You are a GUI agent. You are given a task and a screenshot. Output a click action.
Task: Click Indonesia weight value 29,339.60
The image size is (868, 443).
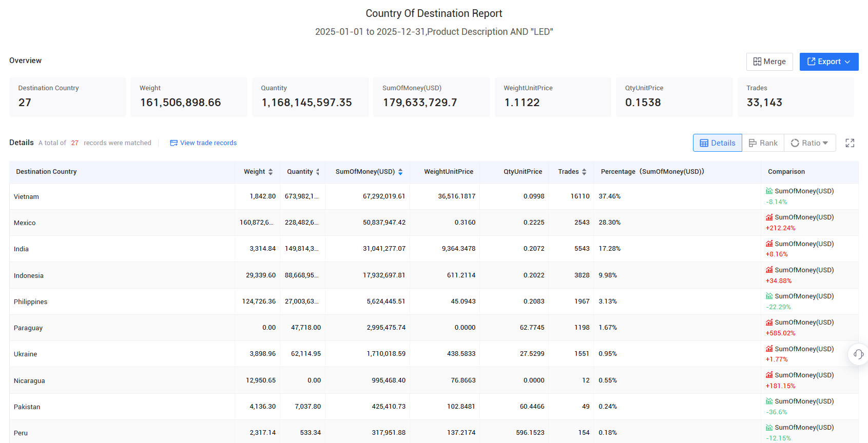click(x=261, y=275)
